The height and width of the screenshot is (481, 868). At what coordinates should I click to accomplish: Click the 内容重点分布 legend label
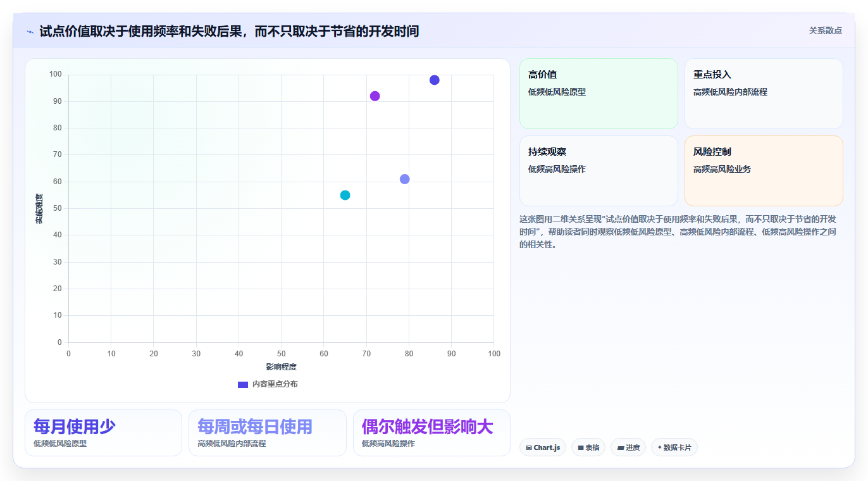[x=275, y=384]
